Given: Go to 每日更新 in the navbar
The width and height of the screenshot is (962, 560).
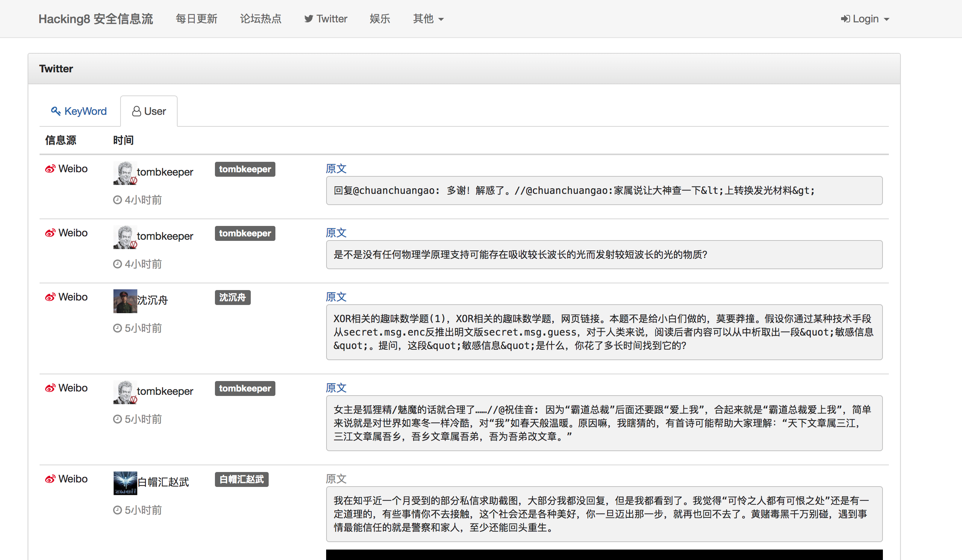Looking at the screenshot, I should pos(196,19).
